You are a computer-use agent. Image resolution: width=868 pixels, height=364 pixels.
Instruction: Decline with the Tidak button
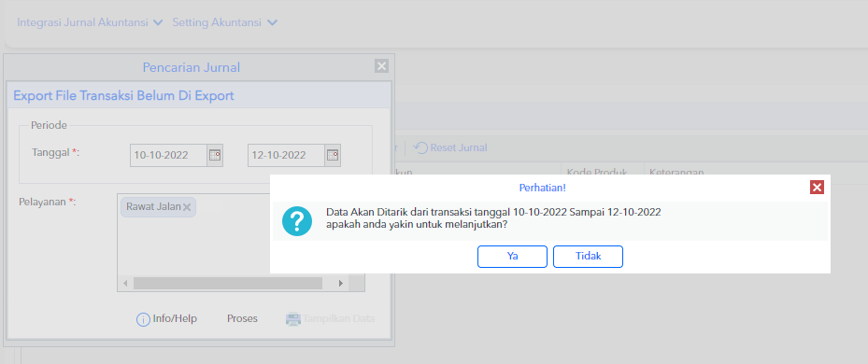click(588, 257)
